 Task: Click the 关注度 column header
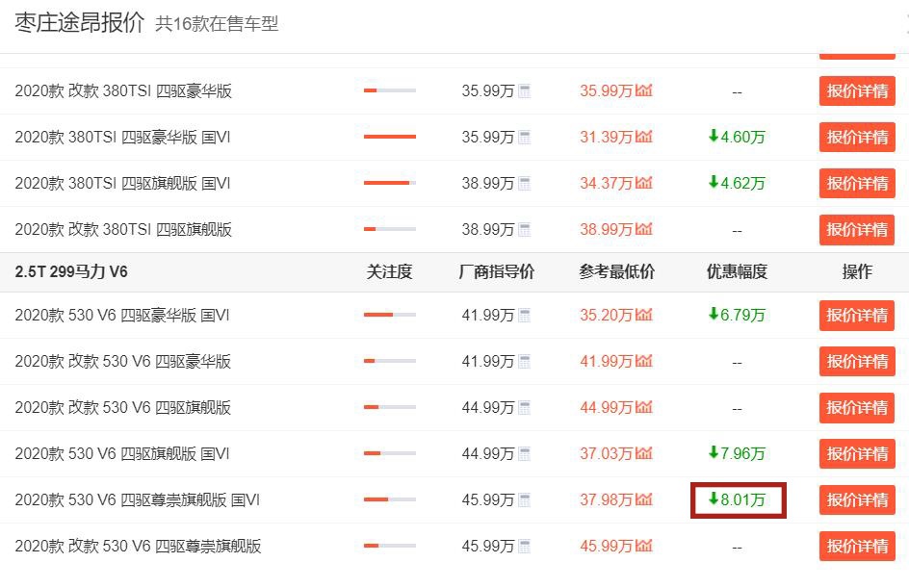(x=390, y=271)
